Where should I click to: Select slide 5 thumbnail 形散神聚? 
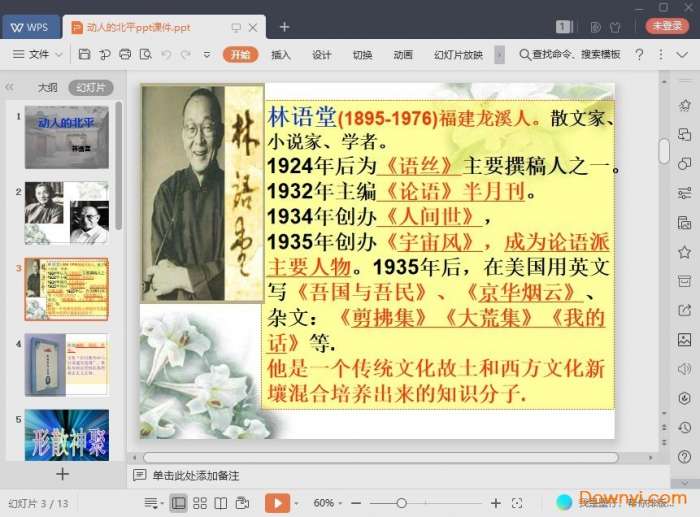coord(67,435)
